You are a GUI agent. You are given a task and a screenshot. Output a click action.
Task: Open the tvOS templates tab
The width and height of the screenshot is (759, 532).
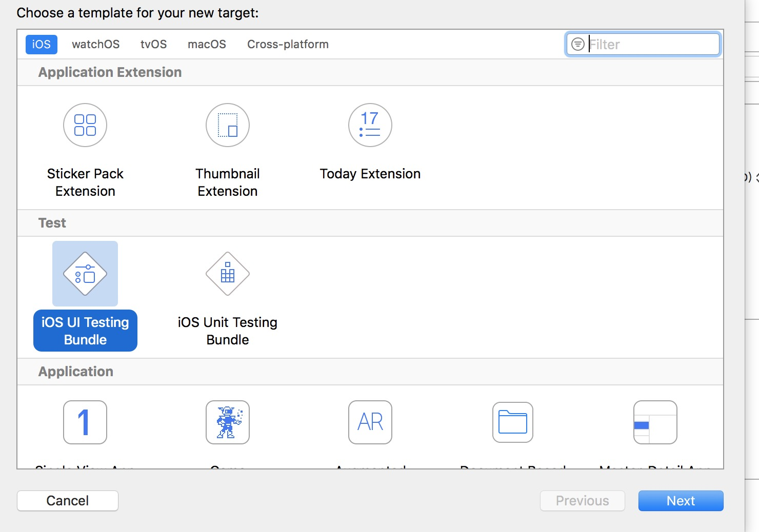[x=154, y=44]
